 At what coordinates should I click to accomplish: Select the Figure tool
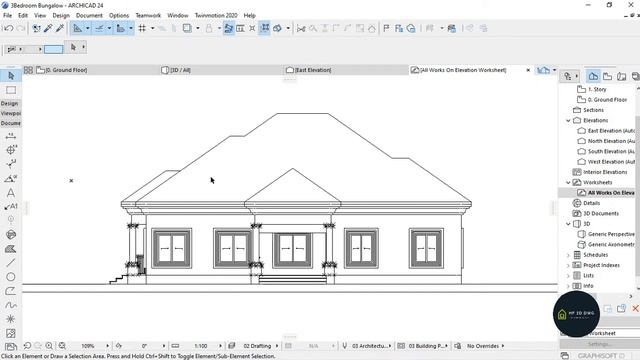11,333
